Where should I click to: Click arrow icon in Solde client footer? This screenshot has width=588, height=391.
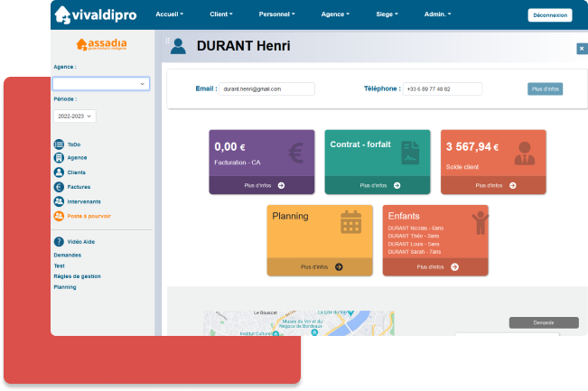pyautogui.click(x=513, y=185)
